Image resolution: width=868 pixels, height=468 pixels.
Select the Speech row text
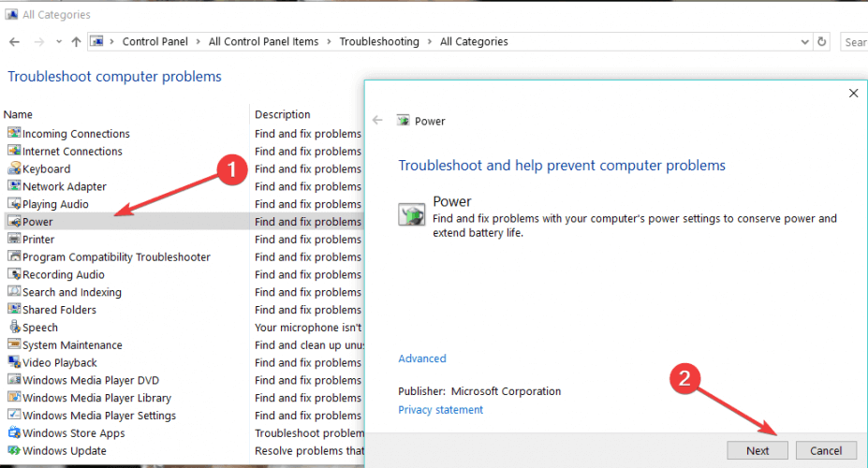pyautogui.click(x=40, y=328)
